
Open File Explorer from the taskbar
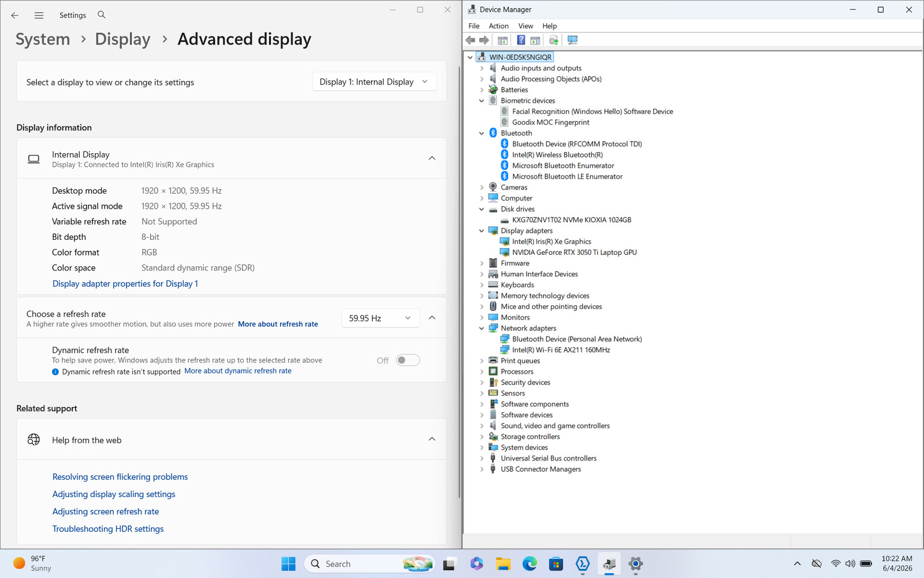click(x=503, y=564)
